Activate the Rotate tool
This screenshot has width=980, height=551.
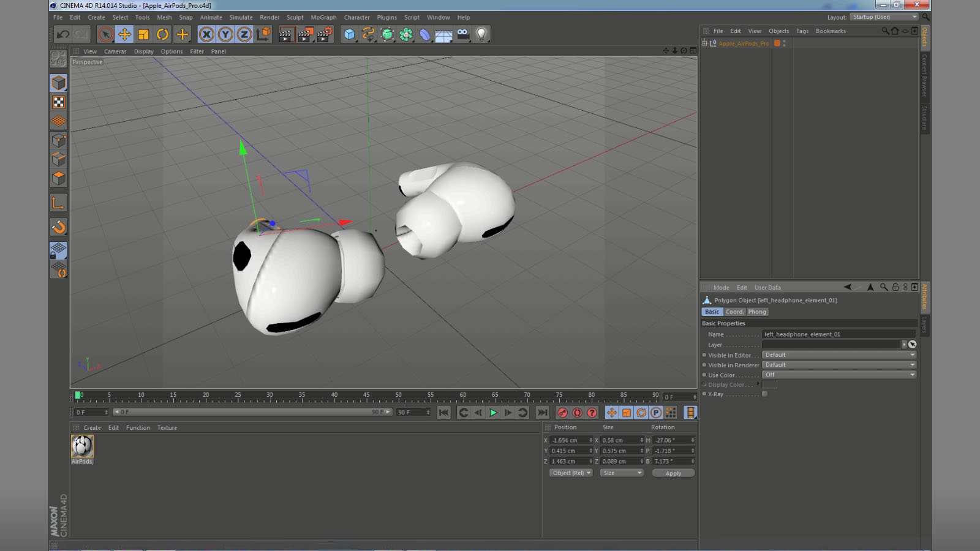pos(162,34)
